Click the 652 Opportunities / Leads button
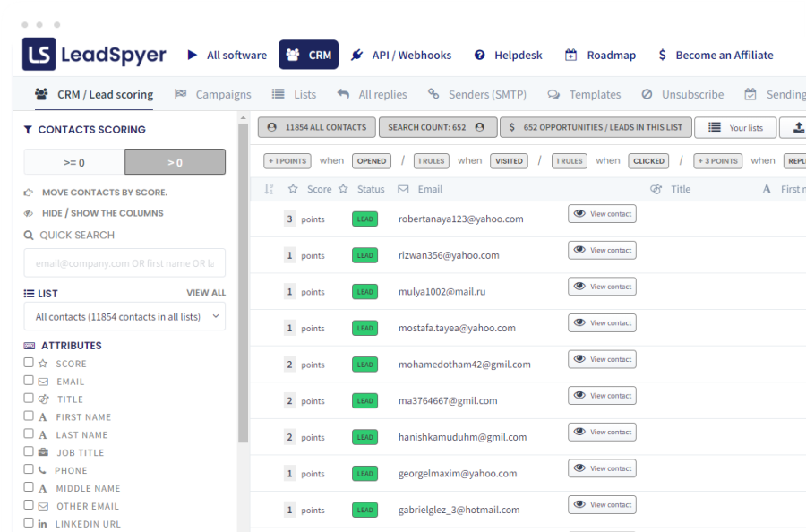 tap(596, 127)
